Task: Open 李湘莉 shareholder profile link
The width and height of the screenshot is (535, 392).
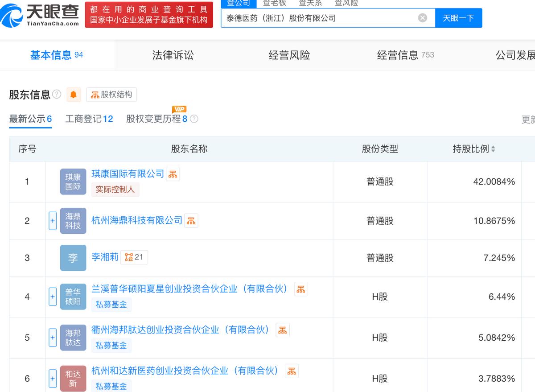Action: [x=105, y=257]
